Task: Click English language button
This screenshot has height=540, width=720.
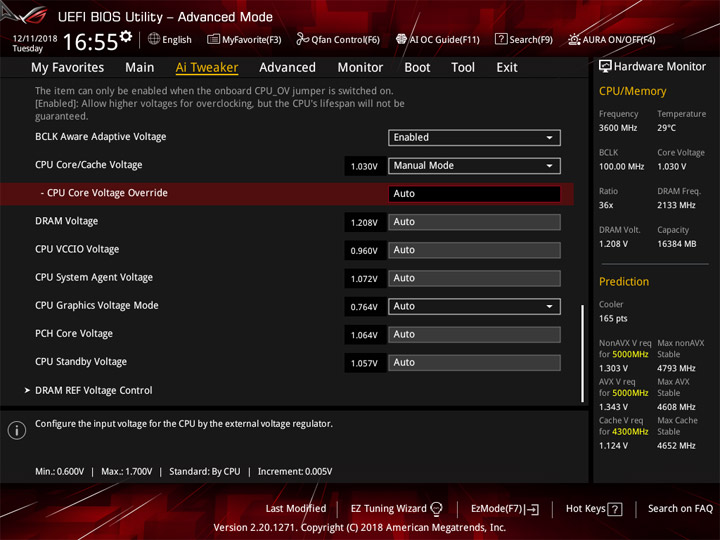Action: (170, 39)
